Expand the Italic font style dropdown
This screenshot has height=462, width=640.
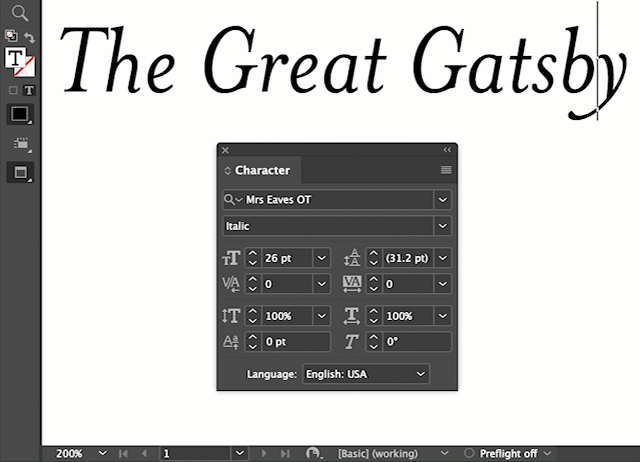(442, 227)
